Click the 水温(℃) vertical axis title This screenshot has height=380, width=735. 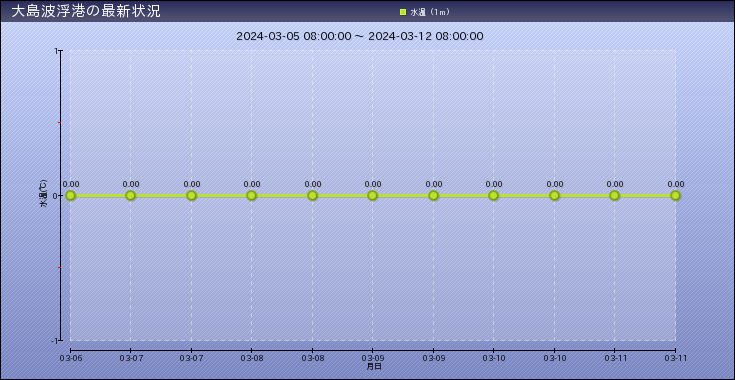point(43,193)
